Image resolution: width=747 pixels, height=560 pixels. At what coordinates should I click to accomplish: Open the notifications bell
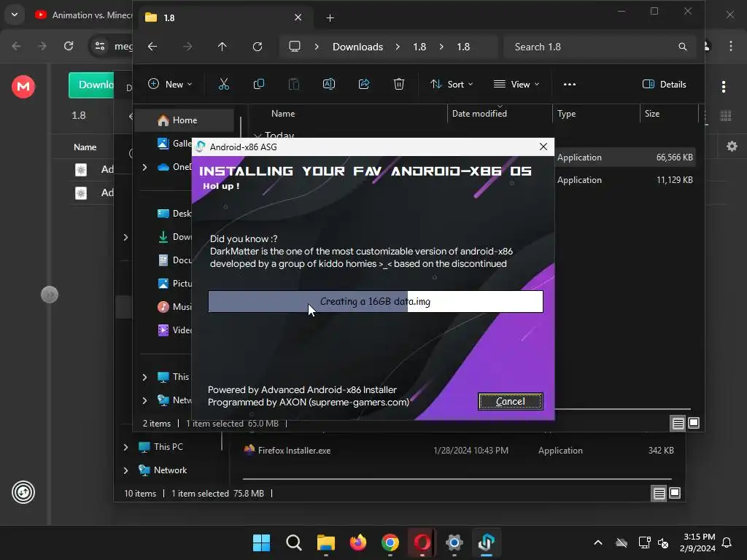[x=727, y=542]
